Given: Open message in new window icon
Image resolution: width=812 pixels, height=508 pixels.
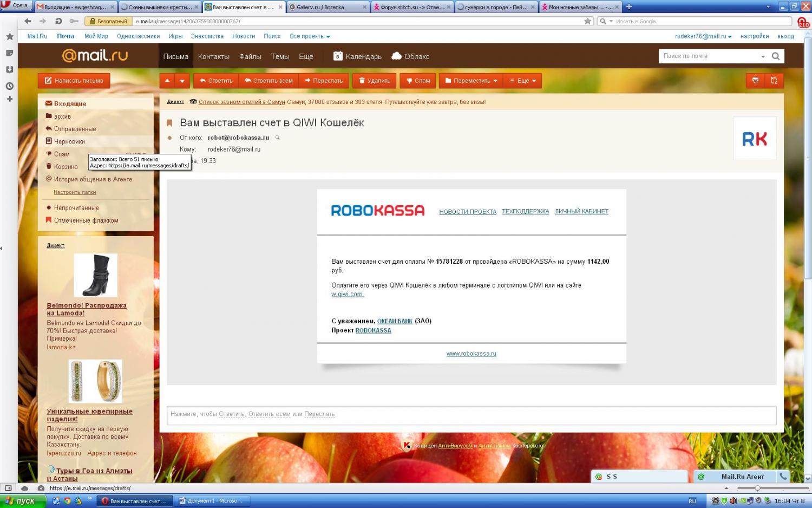Looking at the screenshot, I should pyautogui.click(x=774, y=81).
